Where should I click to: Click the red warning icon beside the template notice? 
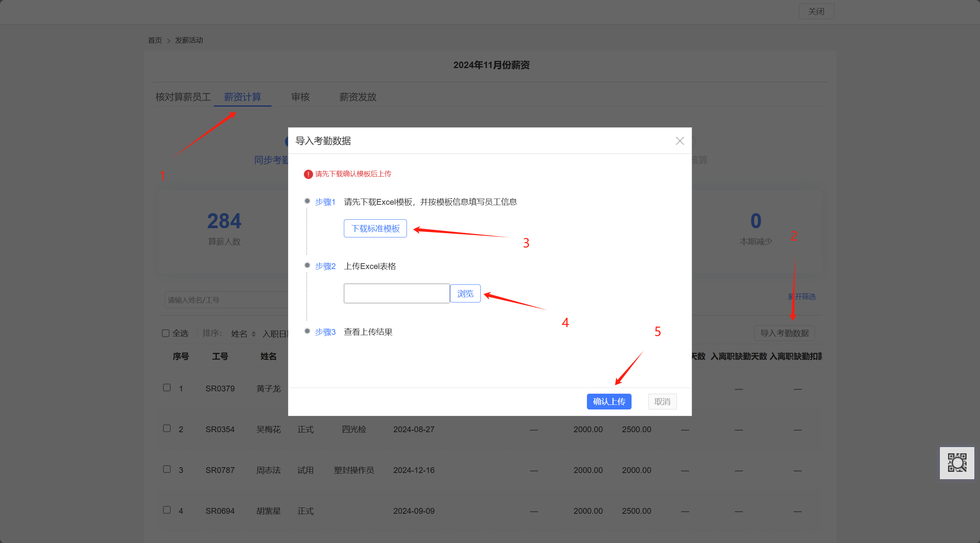click(x=308, y=174)
